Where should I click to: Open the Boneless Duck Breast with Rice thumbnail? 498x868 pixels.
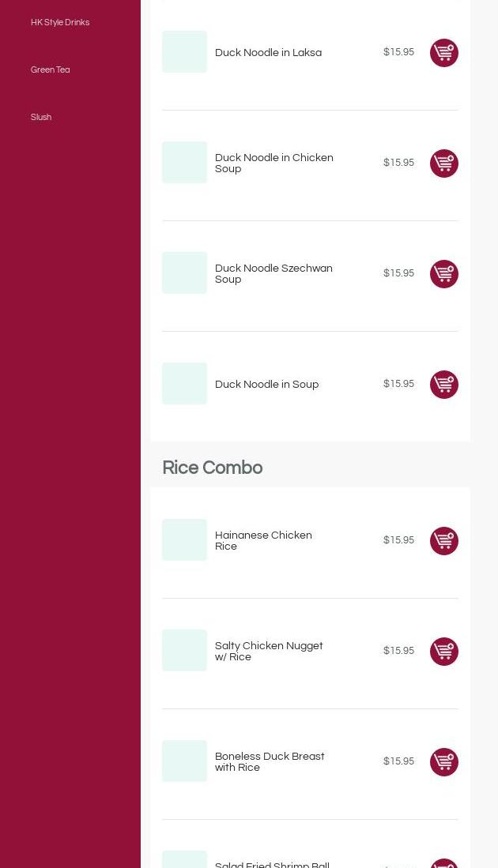[184, 761]
